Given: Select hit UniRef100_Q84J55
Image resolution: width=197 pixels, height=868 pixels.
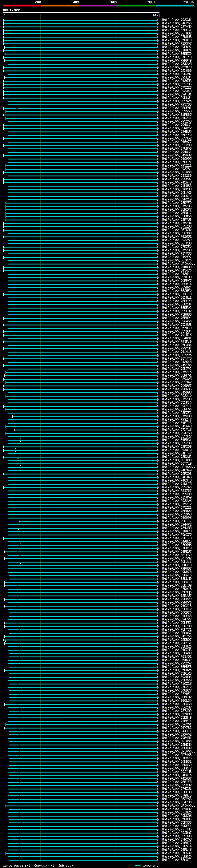Looking at the screenshot, I should click(x=177, y=528).
